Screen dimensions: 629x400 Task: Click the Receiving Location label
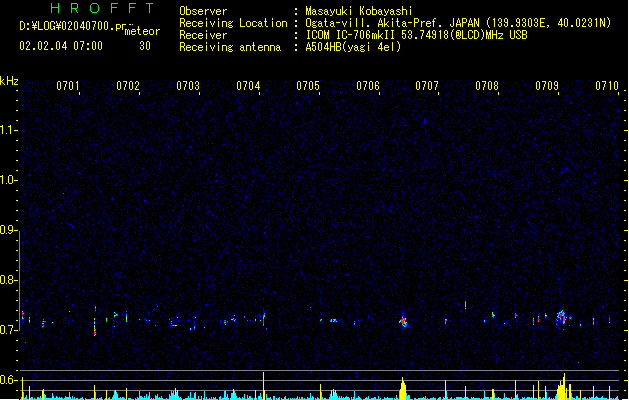tap(233, 23)
